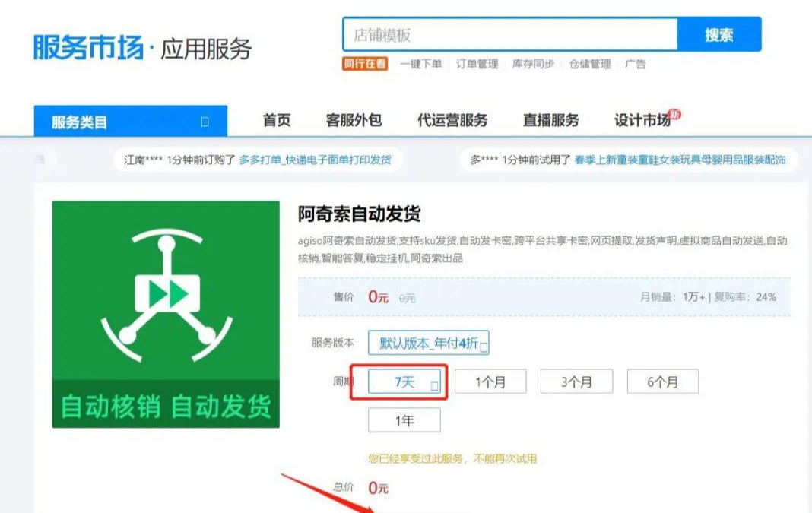Open the 默认版本_年付4折 version selector
Viewport: 812px width, 513px height.
tap(427, 344)
